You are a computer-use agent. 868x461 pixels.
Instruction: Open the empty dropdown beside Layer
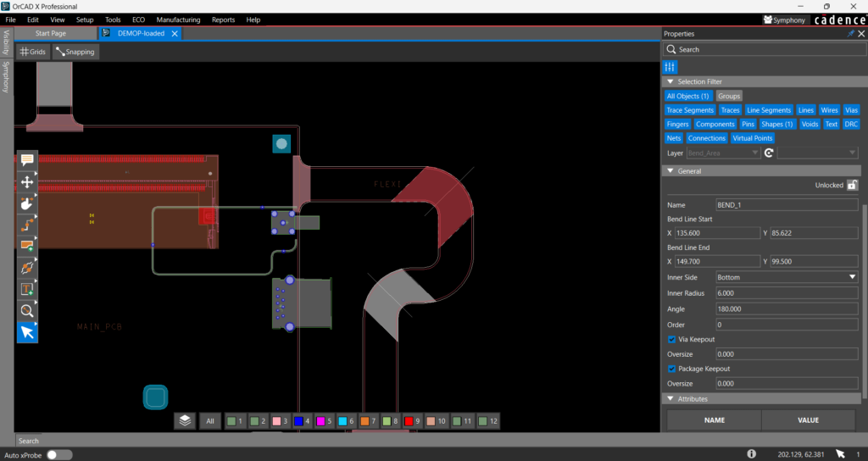point(818,153)
